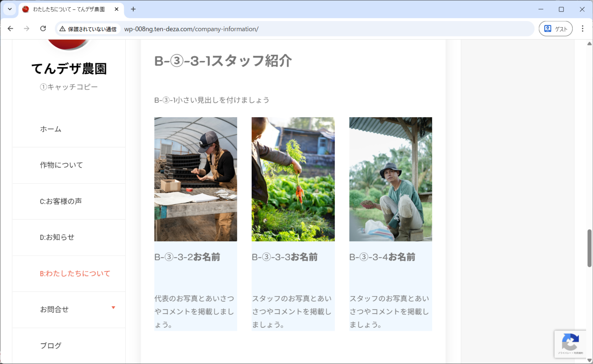593x364 pixels.
Task: Go to ホーム menu item
Action: [x=51, y=129]
